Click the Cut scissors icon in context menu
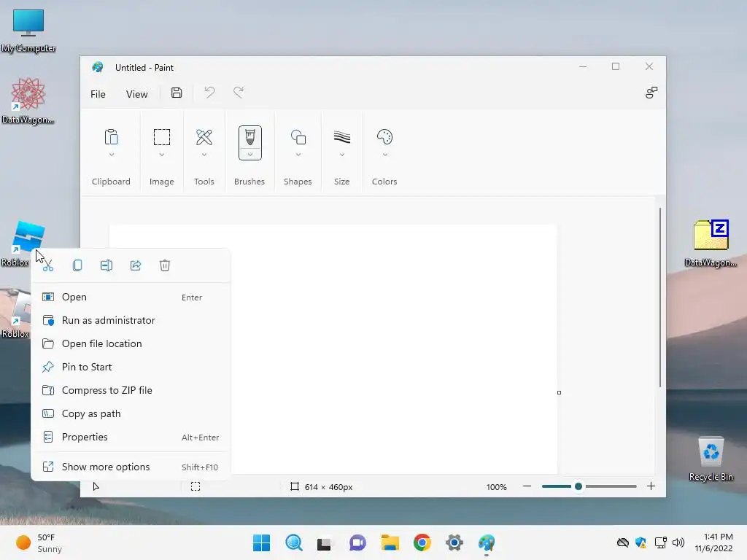This screenshot has height=560, width=747. [x=47, y=265]
